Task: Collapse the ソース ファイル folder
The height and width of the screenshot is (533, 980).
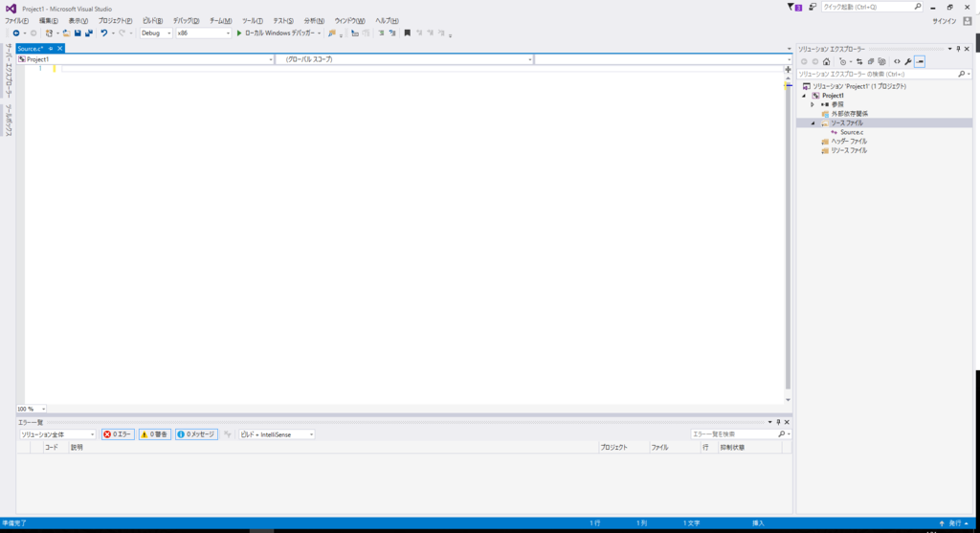Action: coord(813,123)
